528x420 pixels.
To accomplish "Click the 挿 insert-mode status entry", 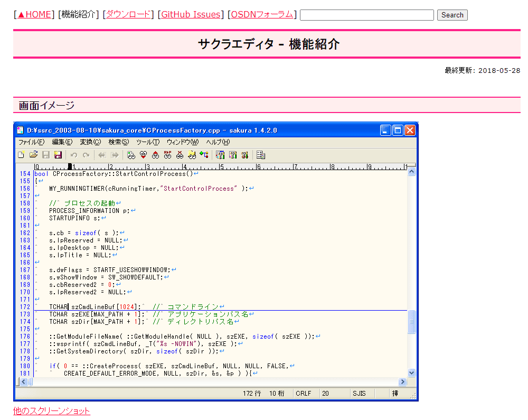I will click(395, 394).
